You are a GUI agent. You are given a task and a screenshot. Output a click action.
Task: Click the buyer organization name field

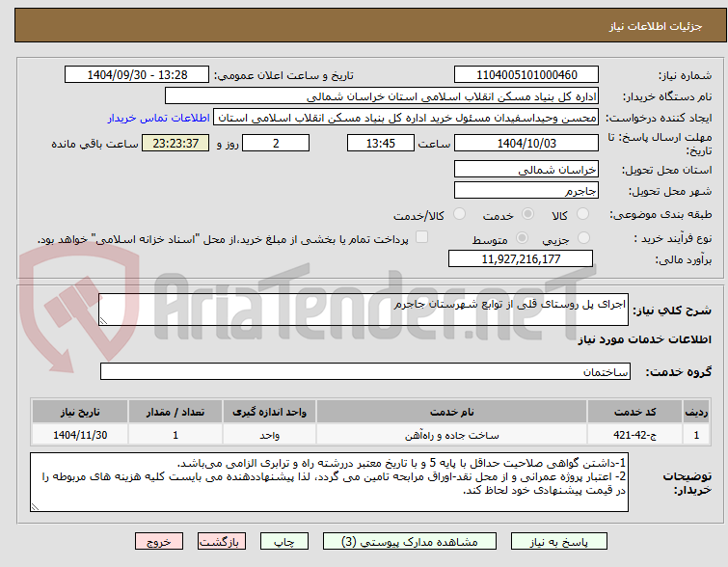point(382,96)
